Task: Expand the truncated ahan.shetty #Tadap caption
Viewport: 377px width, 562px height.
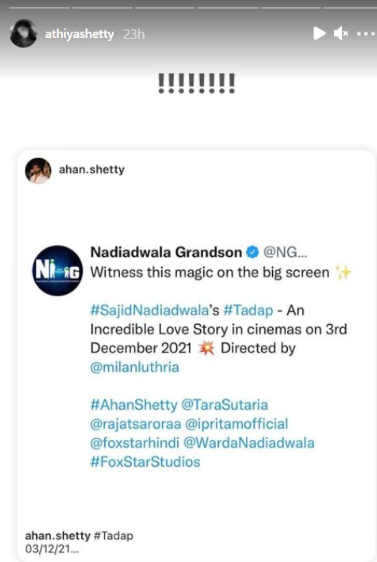Action: tap(79, 542)
